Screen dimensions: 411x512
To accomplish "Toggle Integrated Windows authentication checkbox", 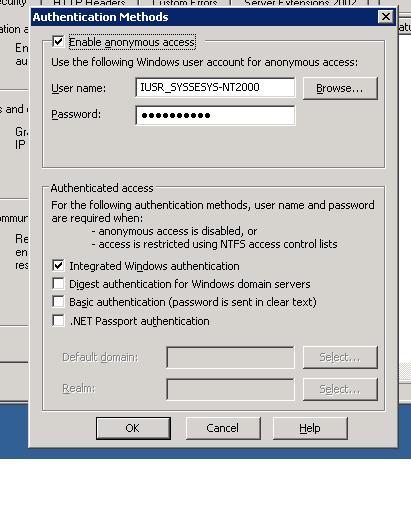I will click(x=58, y=266).
